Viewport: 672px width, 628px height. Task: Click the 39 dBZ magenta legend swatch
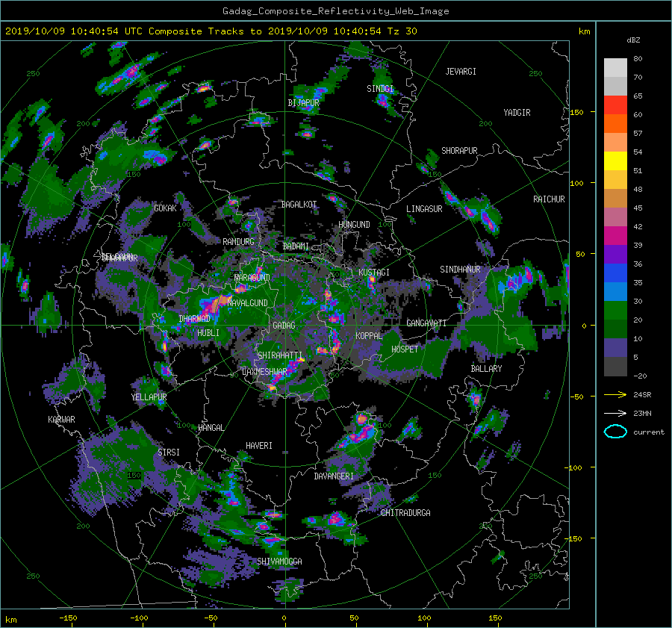pos(615,235)
